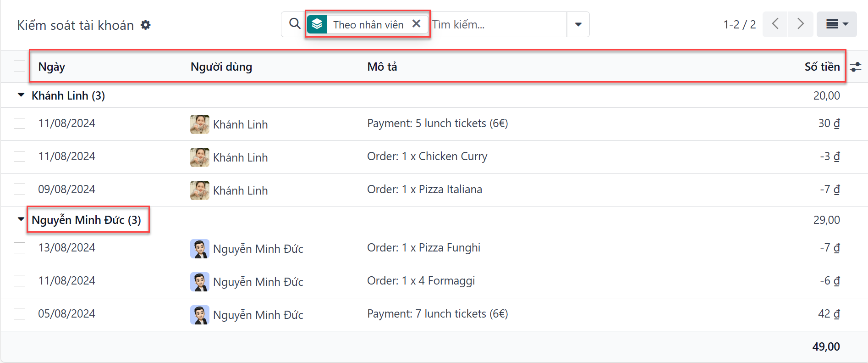Remove the Theo nhân viên filter
The width and height of the screenshot is (868, 363).
pos(416,24)
